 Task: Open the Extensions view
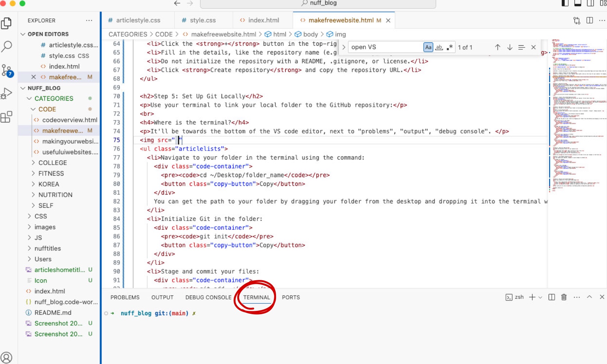click(7, 116)
